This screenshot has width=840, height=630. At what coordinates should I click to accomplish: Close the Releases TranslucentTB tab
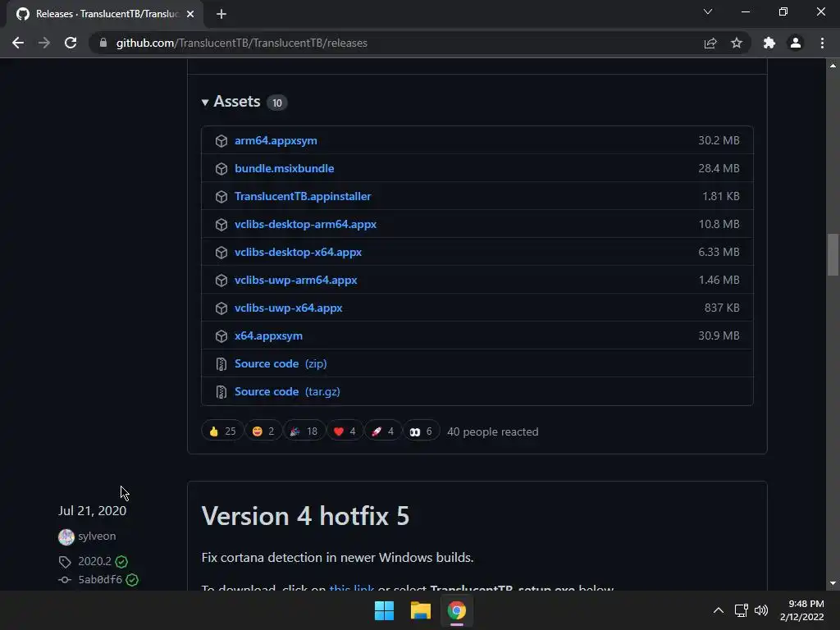tap(190, 14)
